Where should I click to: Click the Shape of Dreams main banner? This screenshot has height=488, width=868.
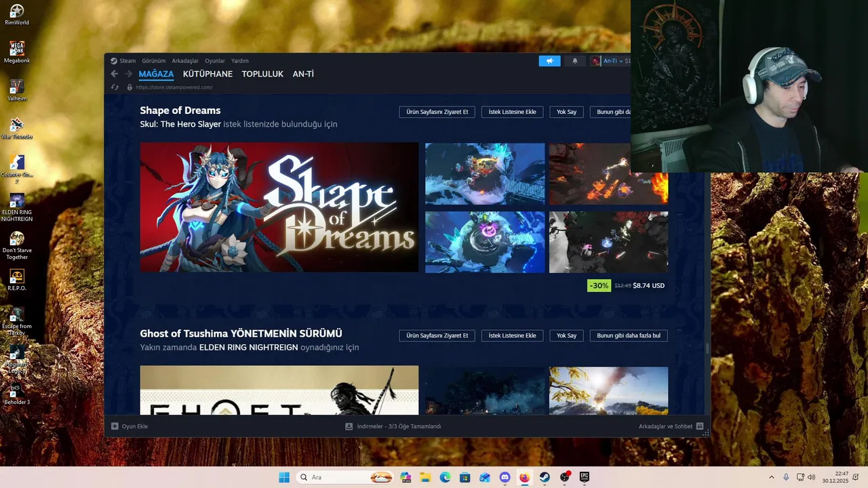pyautogui.click(x=279, y=207)
